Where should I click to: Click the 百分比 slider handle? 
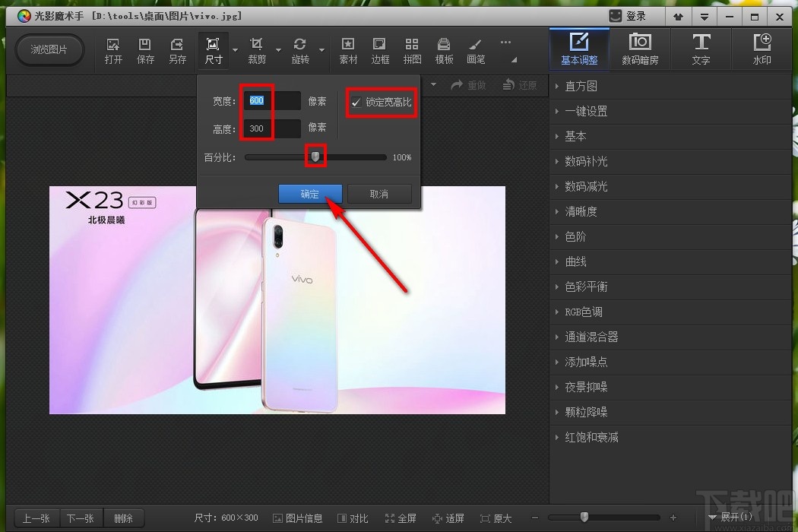click(315, 157)
